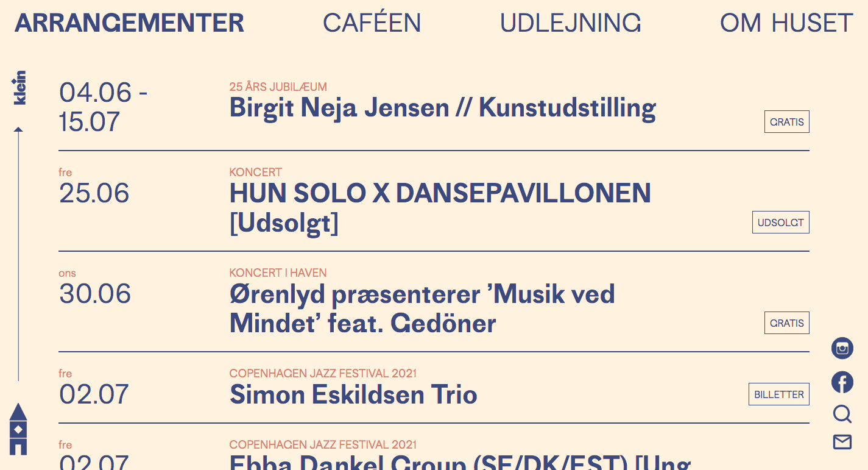Open the UDLEJNING section
The image size is (868, 470).
(x=570, y=23)
